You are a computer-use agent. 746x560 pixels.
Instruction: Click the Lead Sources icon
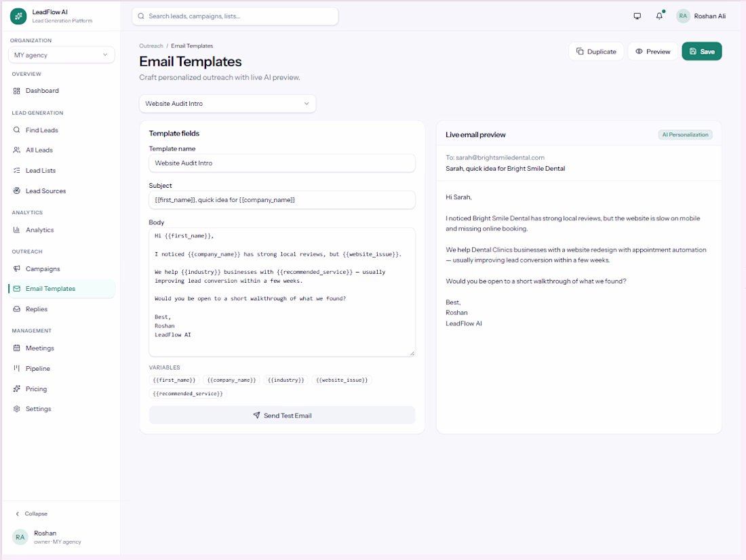tap(17, 191)
